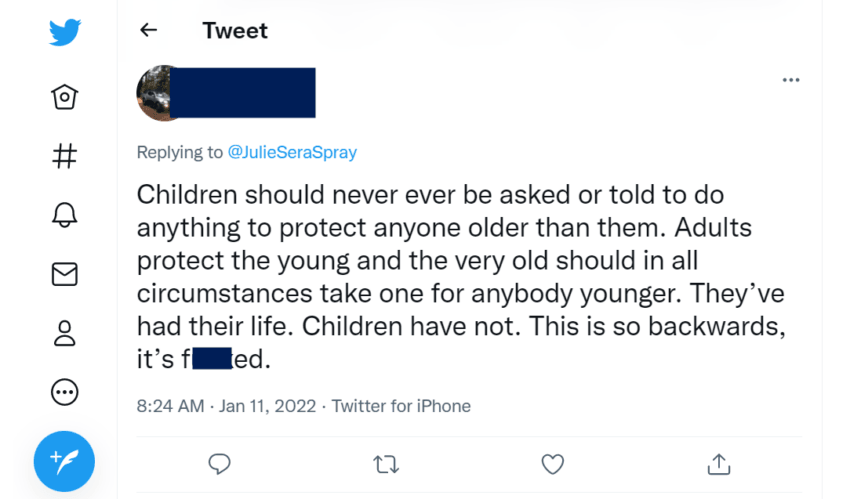Like the tweet with the heart

(552, 463)
